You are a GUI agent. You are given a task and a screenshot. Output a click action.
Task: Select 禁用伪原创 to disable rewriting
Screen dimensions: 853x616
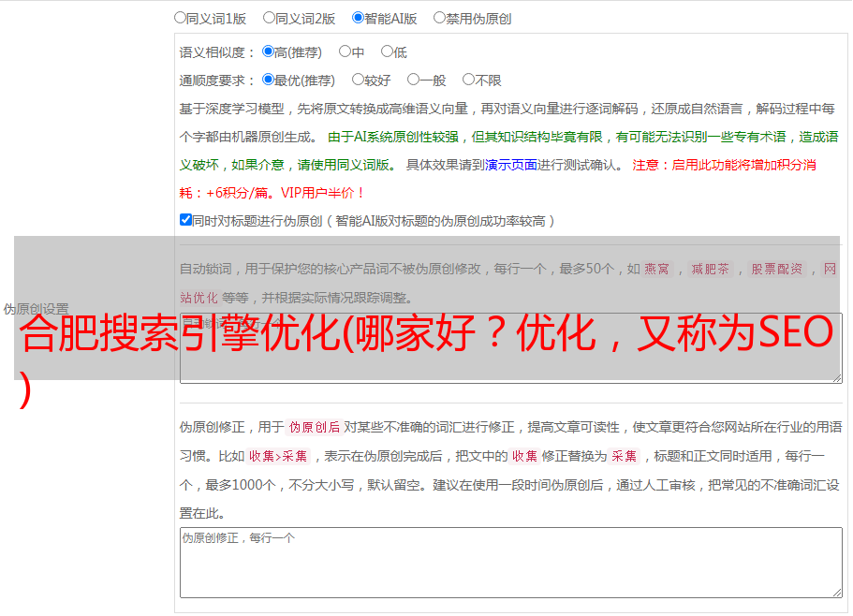[x=439, y=17]
